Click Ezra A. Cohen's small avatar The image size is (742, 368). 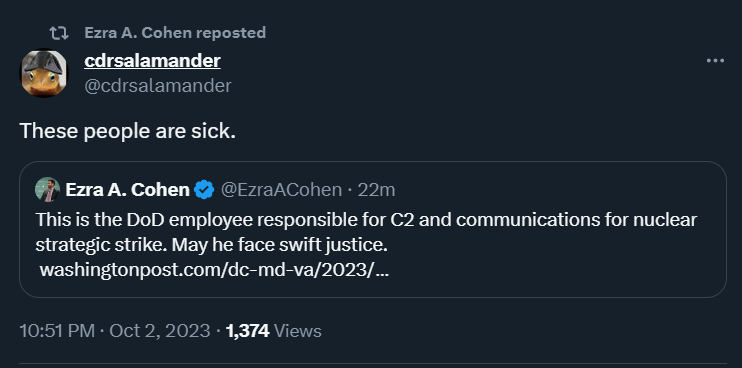(47, 190)
